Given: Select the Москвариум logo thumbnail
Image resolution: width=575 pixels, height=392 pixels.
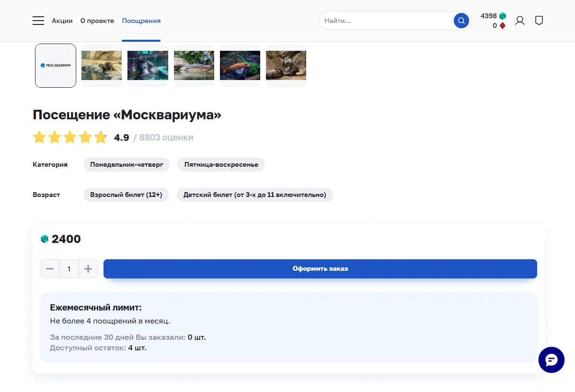Looking at the screenshot, I should [56, 66].
